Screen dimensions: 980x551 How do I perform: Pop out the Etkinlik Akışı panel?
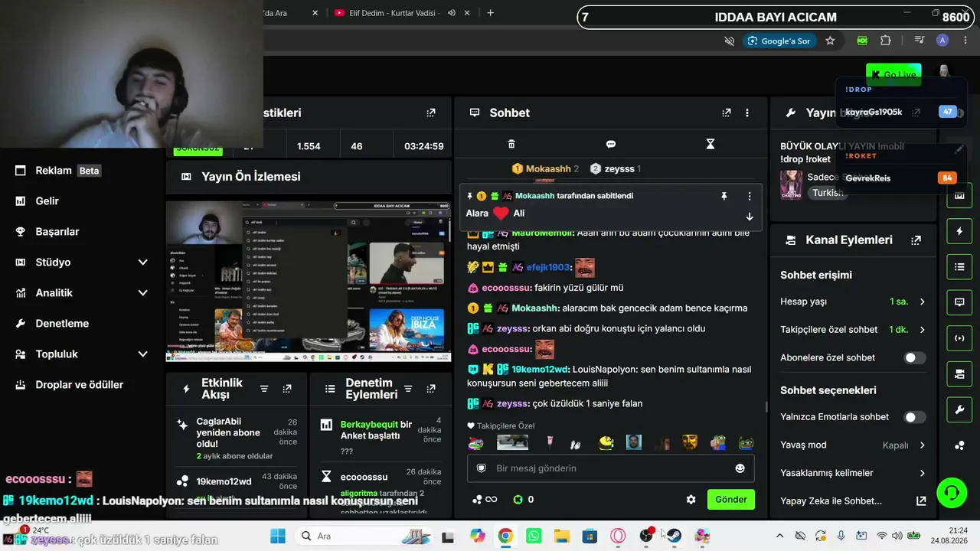[x=287, y=389]
